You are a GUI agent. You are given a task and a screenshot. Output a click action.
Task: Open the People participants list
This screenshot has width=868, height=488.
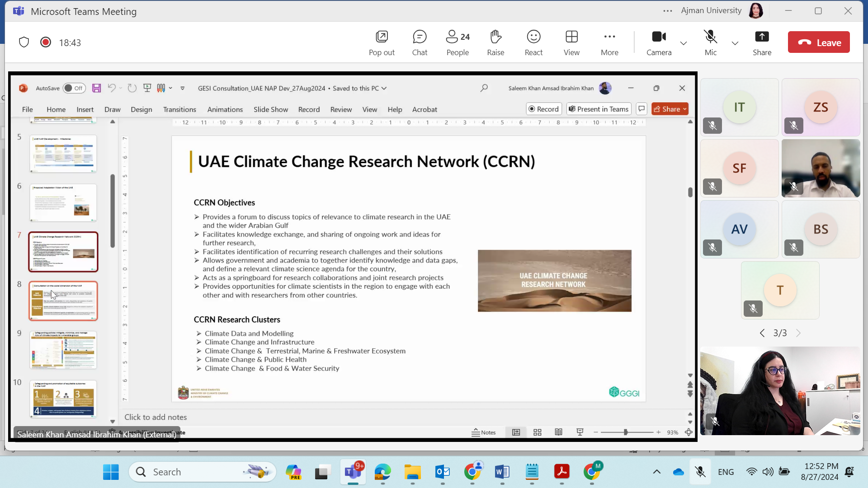(x=458, y=42)
